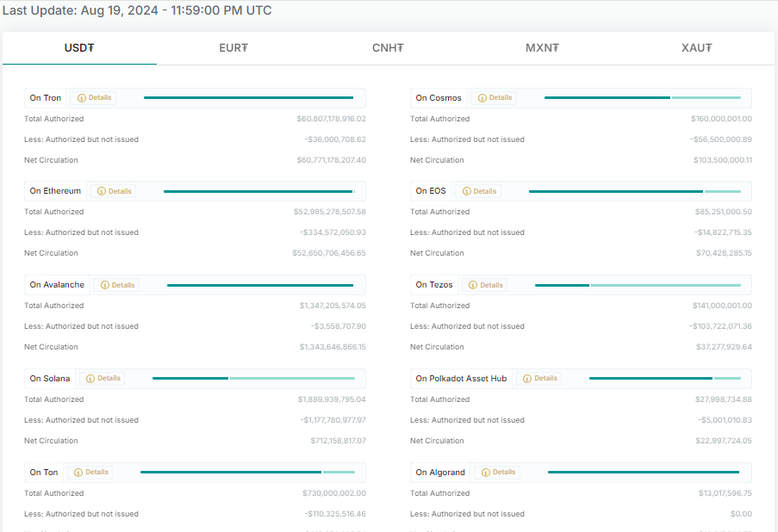Click the On Solana circulation progress bar

tap(253, 379)
